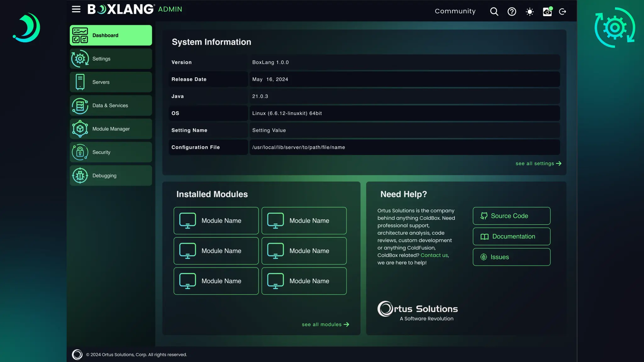Select Dashboard in the sidebar

click(111, 35)
